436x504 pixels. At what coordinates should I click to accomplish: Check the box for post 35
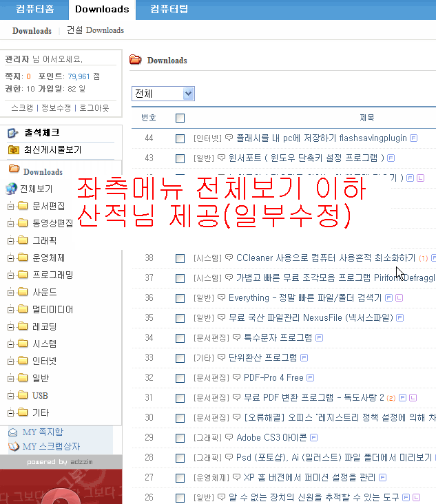(x=180, y=318)
